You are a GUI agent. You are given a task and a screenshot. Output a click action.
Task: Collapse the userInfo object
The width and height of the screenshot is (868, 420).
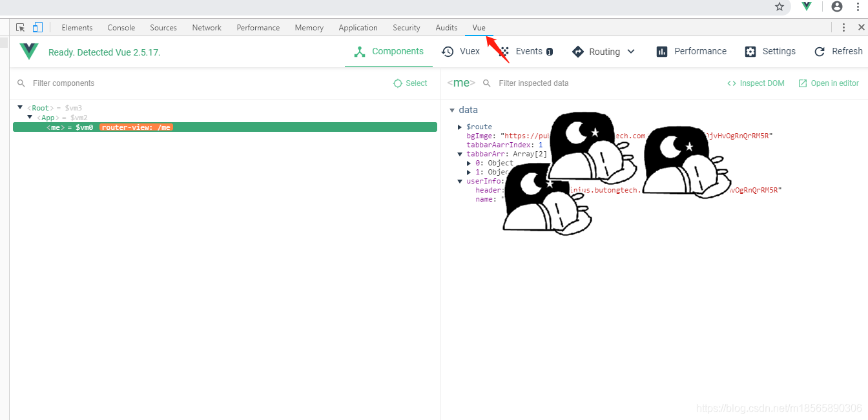pos(460,181)
